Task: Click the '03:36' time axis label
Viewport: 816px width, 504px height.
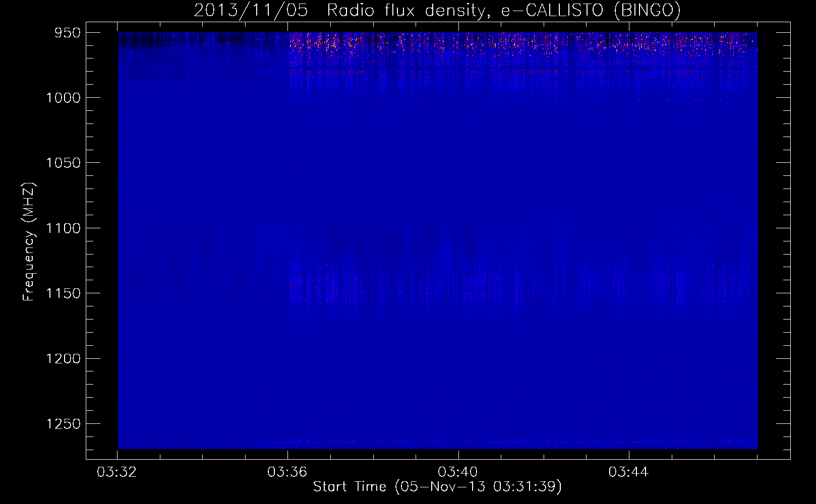Action: [x=287, y=472]
